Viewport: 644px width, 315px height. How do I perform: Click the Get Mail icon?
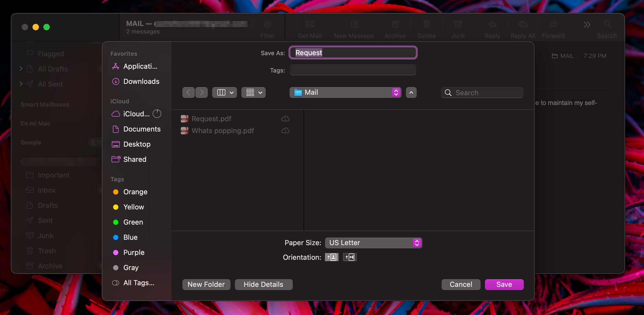[x=310, y=28]
